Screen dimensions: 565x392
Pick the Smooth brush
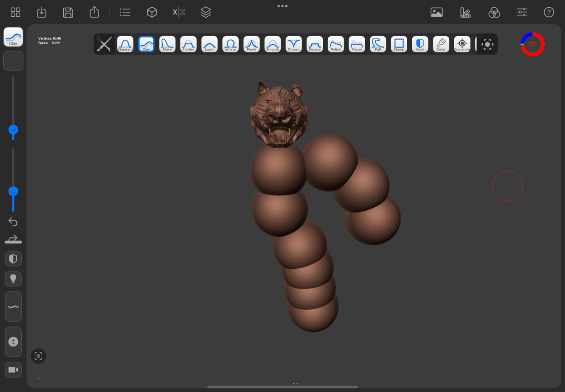[x=273, y=44]
